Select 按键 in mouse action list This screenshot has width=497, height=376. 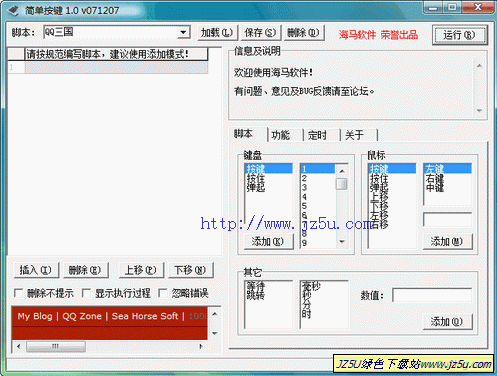click(392, 169)
